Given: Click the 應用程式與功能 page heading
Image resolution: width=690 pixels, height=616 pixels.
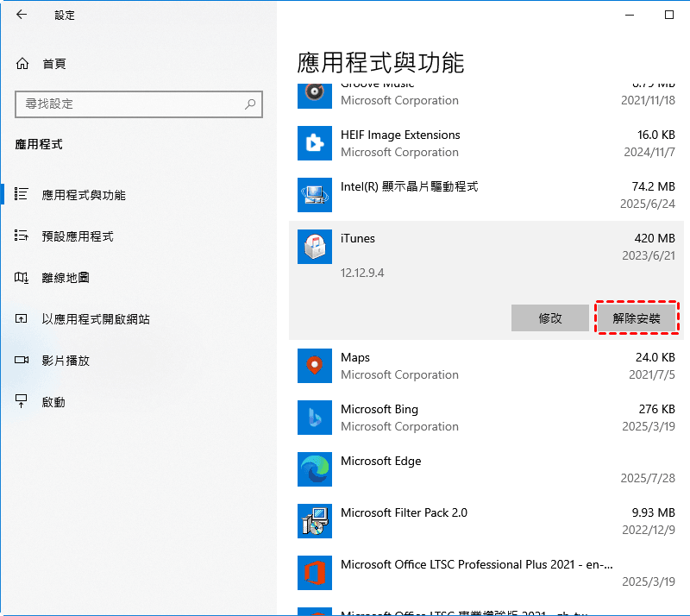Looking at the screenshot, I should click(380, 62).
